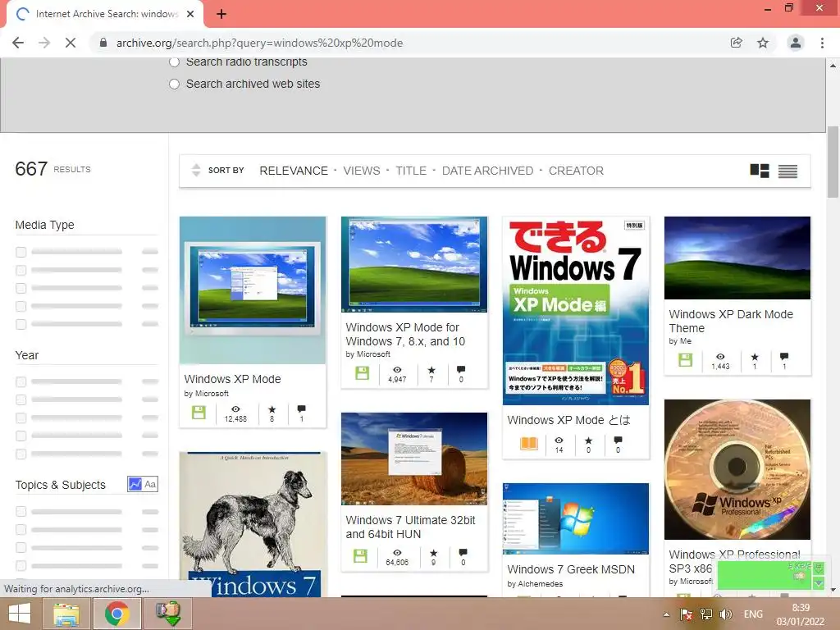This screenshot has height=630, width=840.
Task: Open the Windows XP Dark Mode Theme link
Action: pos(731,321)
